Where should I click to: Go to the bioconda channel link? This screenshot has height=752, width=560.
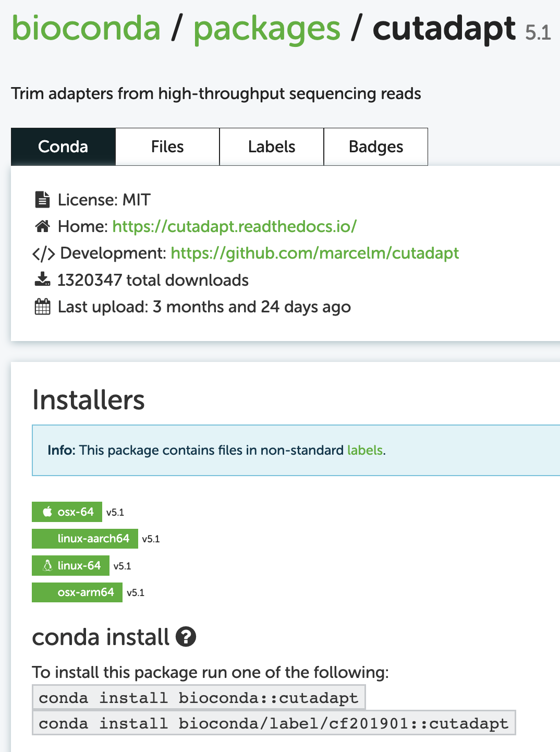pos(86,28)
